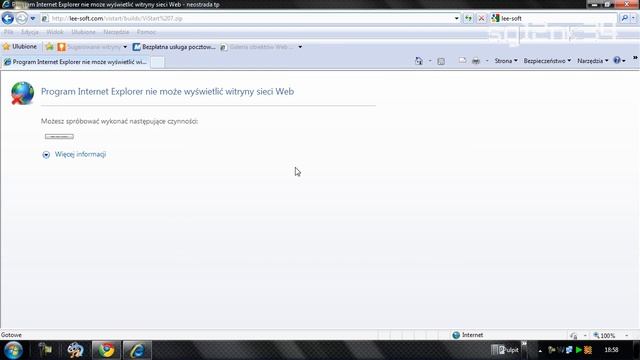640x360 pixels.
Task: Expand the Pulpit toolbar chevron
Action: point(524,344)
